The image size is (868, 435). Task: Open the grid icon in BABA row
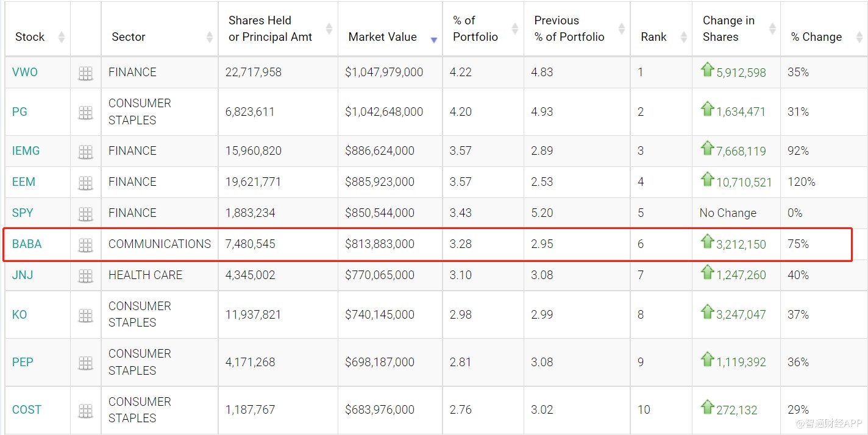point(85,245)
